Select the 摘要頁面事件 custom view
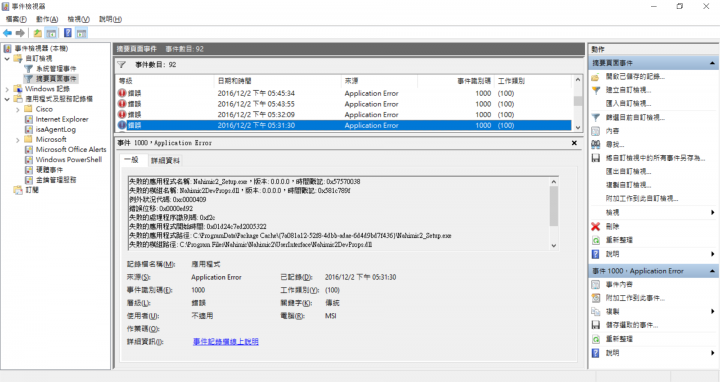Viewport: 720px width, 382px height. pyautogui.click(x=56, y=79)
